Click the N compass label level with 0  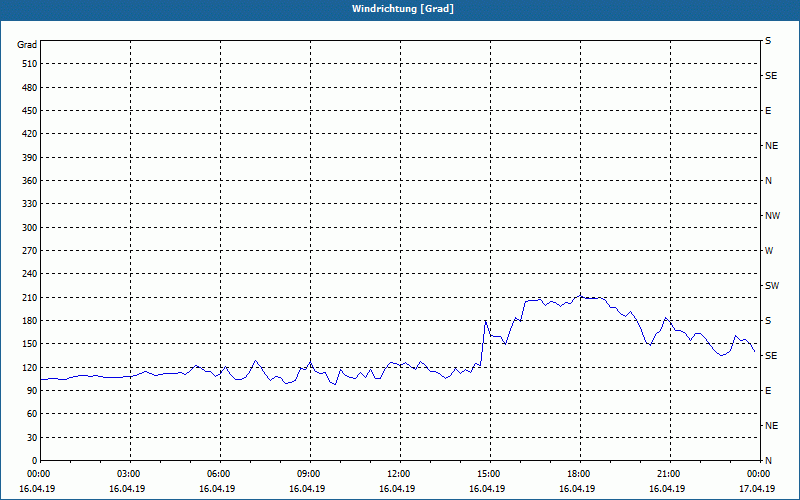768,461
